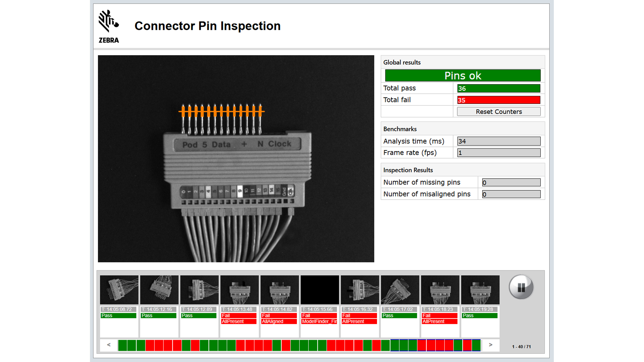Click the Number of misaligned pins field
Screen dimensions: 644x362
click(511, 194)
